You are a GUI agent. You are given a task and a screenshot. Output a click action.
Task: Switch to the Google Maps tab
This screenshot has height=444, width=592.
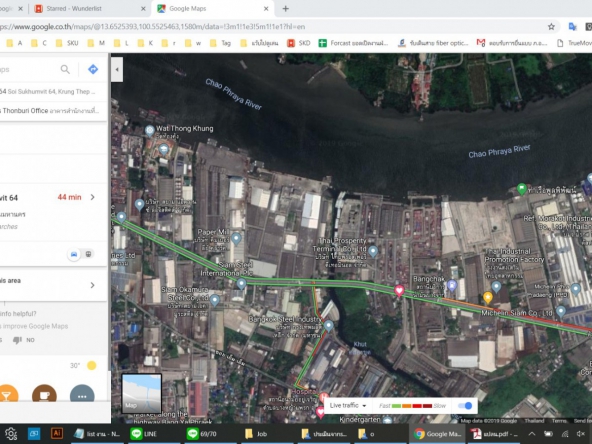coord(212,8)
